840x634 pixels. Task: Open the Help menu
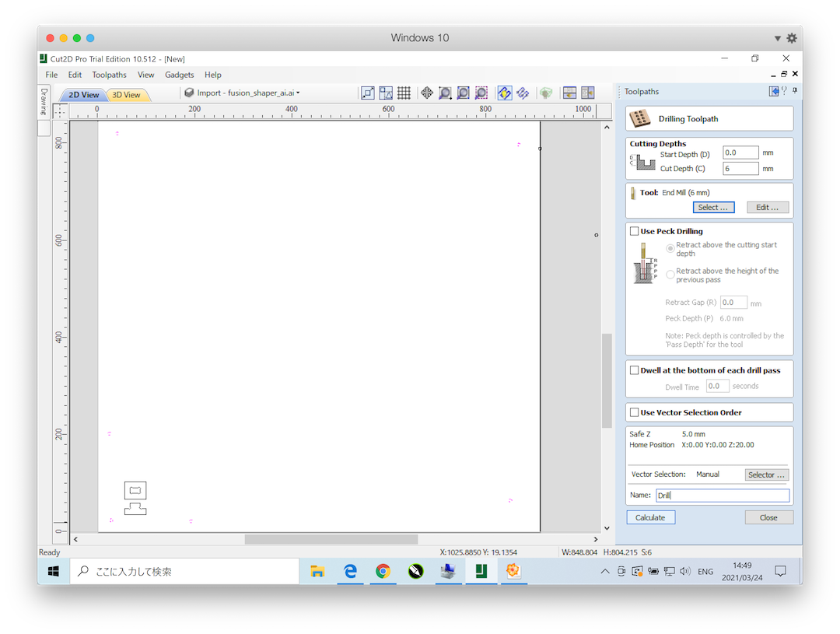212,75
